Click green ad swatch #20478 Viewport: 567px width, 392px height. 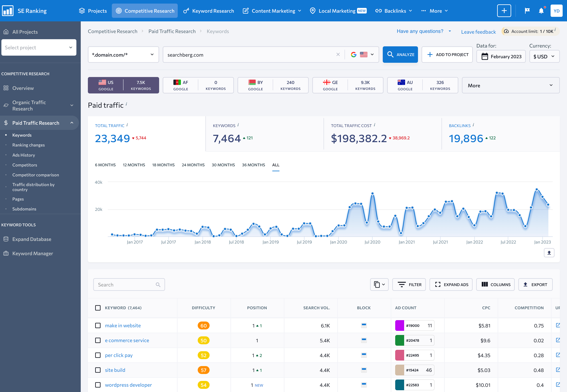coord(399,340)
